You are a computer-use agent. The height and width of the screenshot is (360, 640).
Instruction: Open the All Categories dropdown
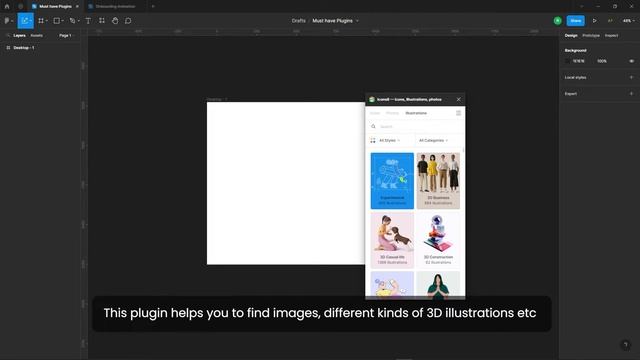(433, 140)
